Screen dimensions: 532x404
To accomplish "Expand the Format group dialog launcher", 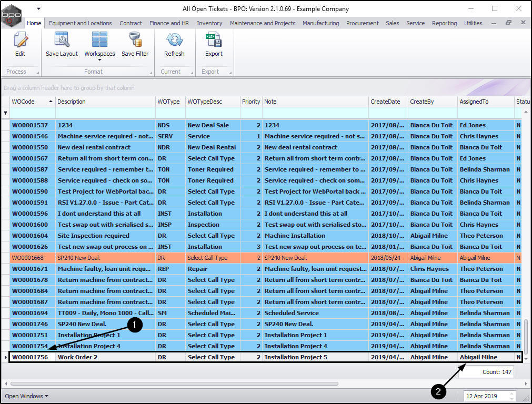I will (x=150, y=72).
